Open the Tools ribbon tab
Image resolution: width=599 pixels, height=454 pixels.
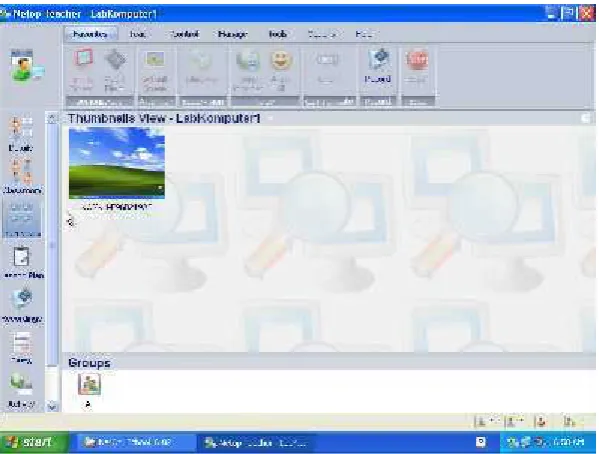pos(278,34)
